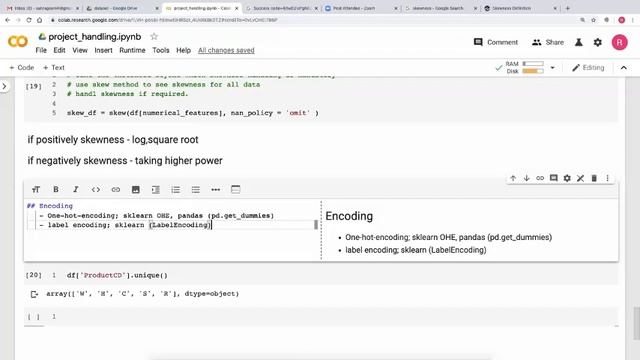Open a new browser tab
This screenshot has height=360, width=640.
568,8
